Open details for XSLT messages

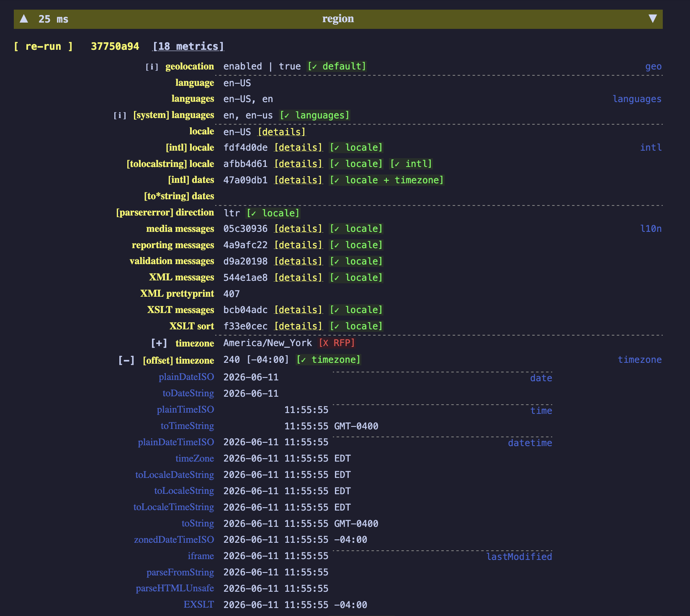pyautogui.click(x=299, y=310)
